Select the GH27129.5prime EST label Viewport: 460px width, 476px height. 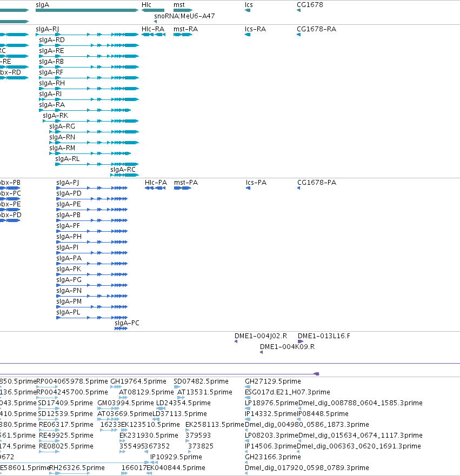tap(272, 381)
